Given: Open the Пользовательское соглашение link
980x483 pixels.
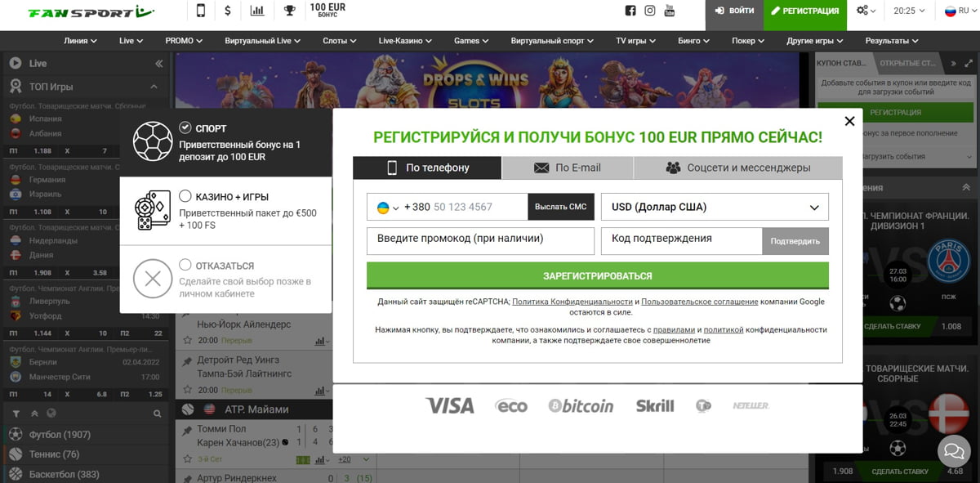Looking at the screenshot, I should 700,302.
